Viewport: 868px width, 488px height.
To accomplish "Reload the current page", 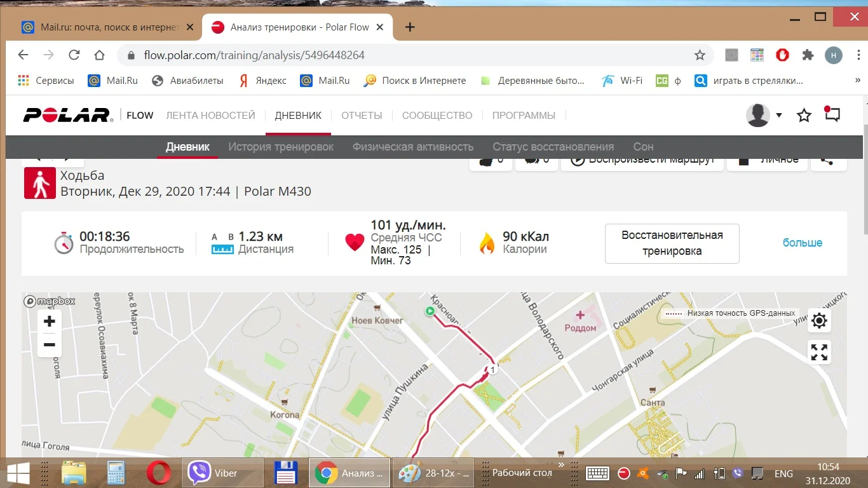I will [x=74, y=55].
